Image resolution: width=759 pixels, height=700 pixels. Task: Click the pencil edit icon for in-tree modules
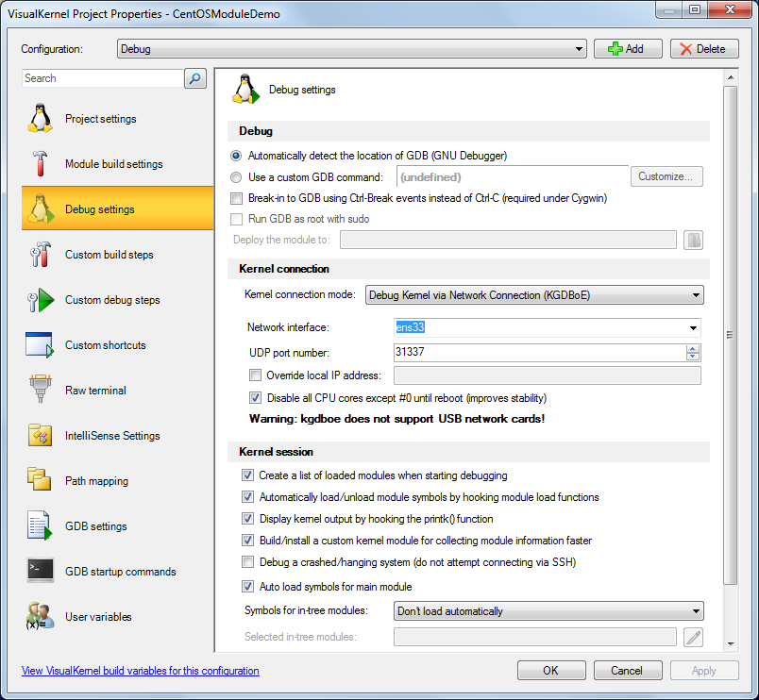(x=693, y=637)
